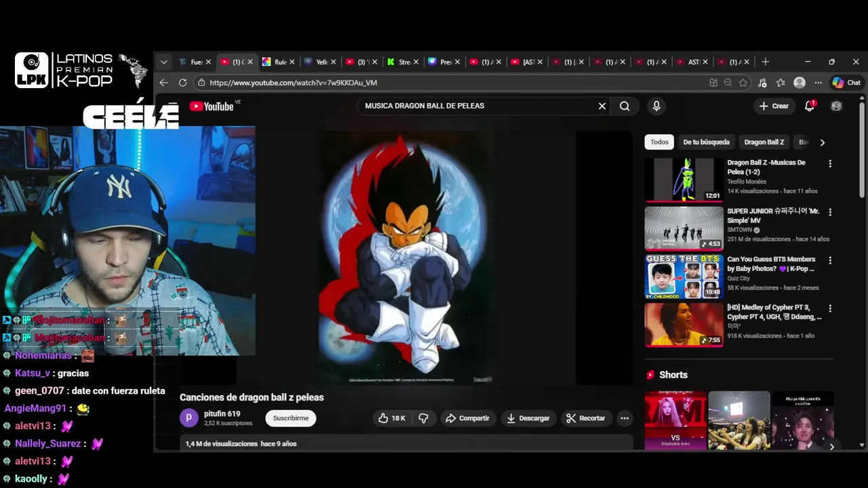Click the Shorts section heading
The image size is (868, 488).
(673, 375)
